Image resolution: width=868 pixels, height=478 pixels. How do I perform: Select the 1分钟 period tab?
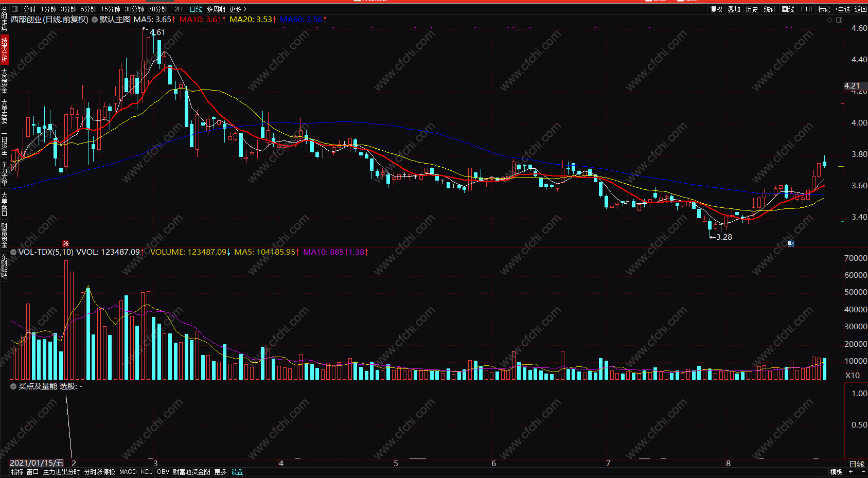point(49,9)
